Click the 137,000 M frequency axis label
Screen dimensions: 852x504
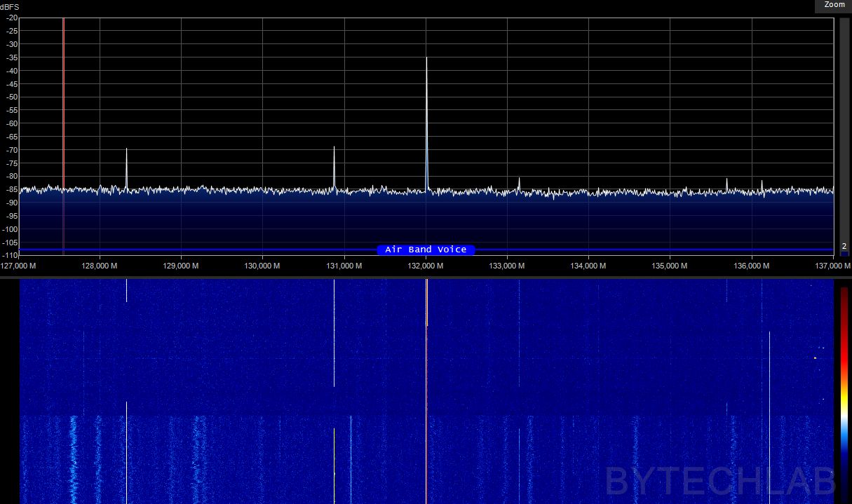point(833,266)
